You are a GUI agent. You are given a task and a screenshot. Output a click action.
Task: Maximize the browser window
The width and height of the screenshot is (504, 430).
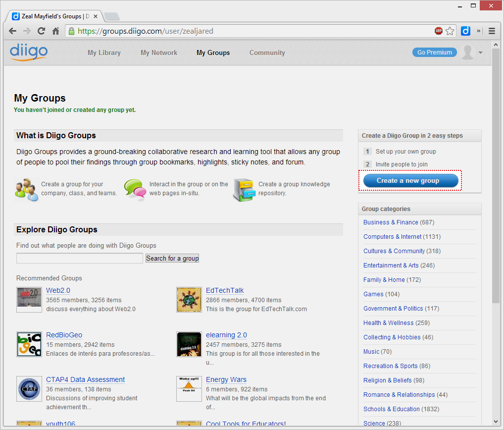(x=473, y=5)
